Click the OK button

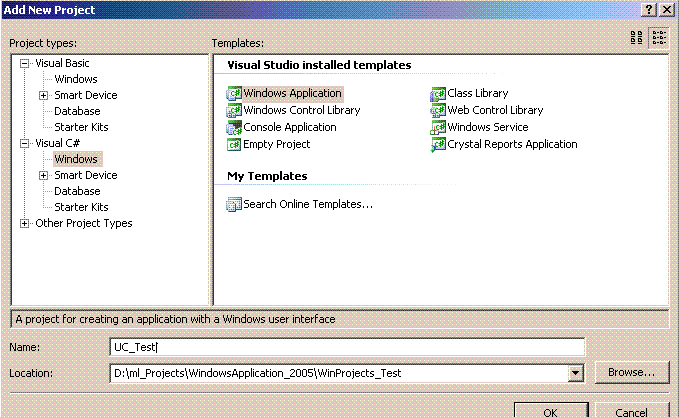(551, 411)
